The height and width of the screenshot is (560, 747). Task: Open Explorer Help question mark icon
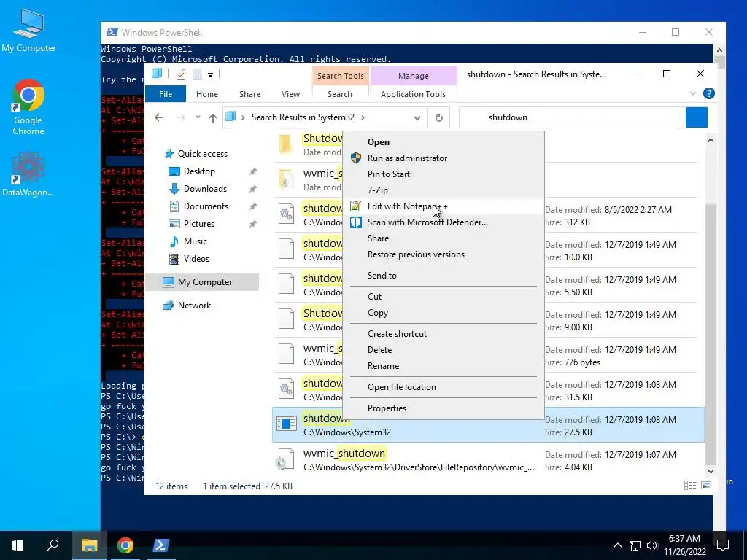pos(708,93)
